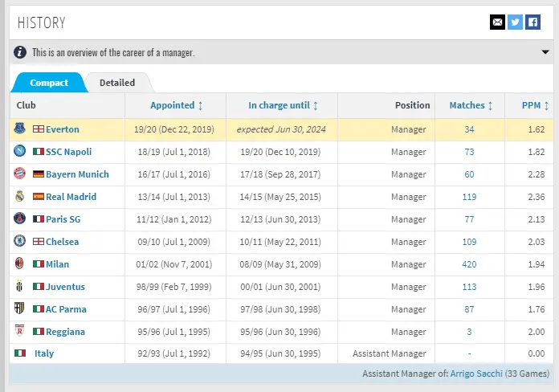Switch to the Detailed tab

pos(117,82)
